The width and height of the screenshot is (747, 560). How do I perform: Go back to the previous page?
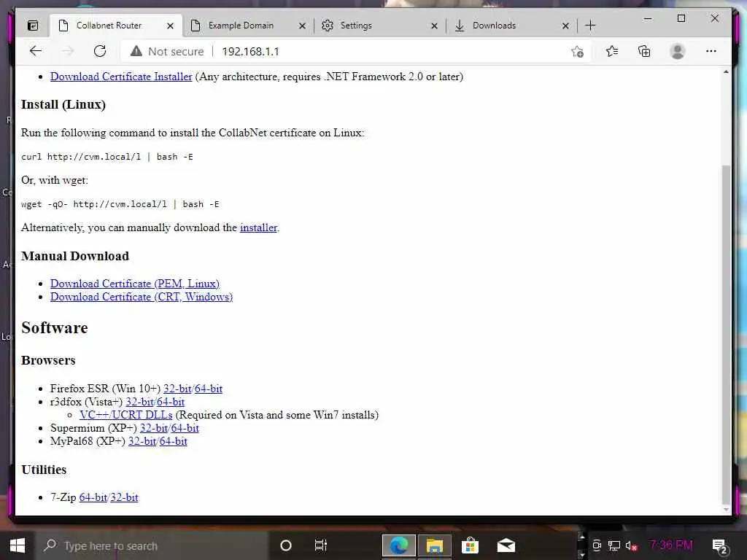(x=36, y=51)
